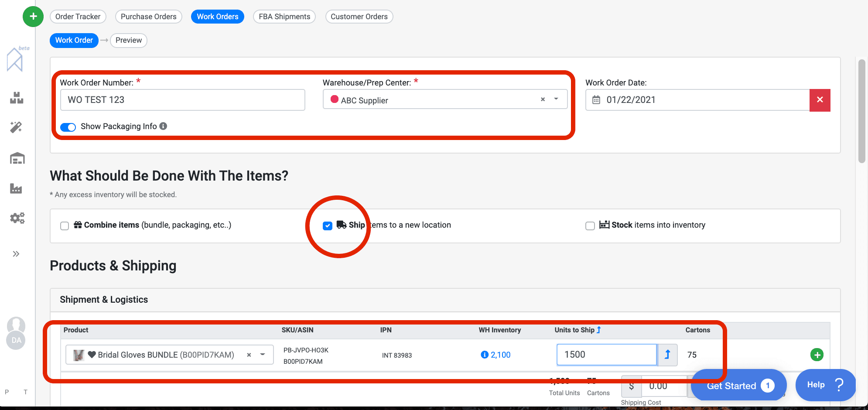Open the warehouse sidebar icon
868x410 pixels.
point(17,158)
